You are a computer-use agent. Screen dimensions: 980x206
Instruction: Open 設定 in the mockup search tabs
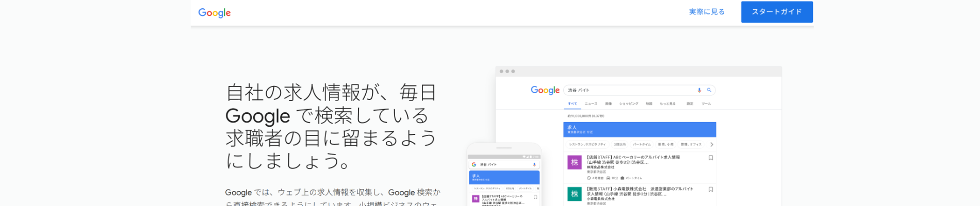point(690,104)
